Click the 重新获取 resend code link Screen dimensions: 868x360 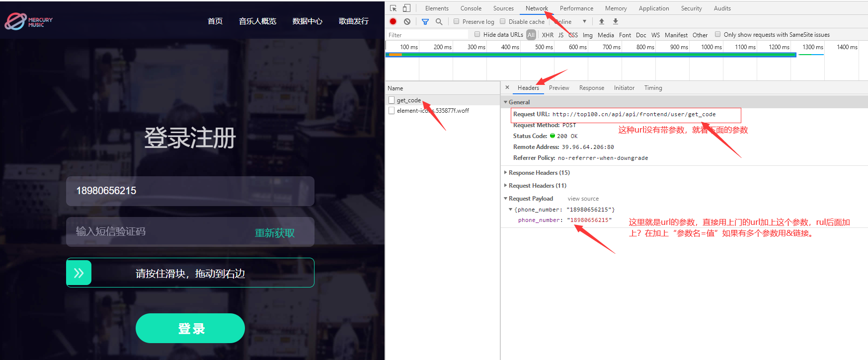(x=274, y=233)
